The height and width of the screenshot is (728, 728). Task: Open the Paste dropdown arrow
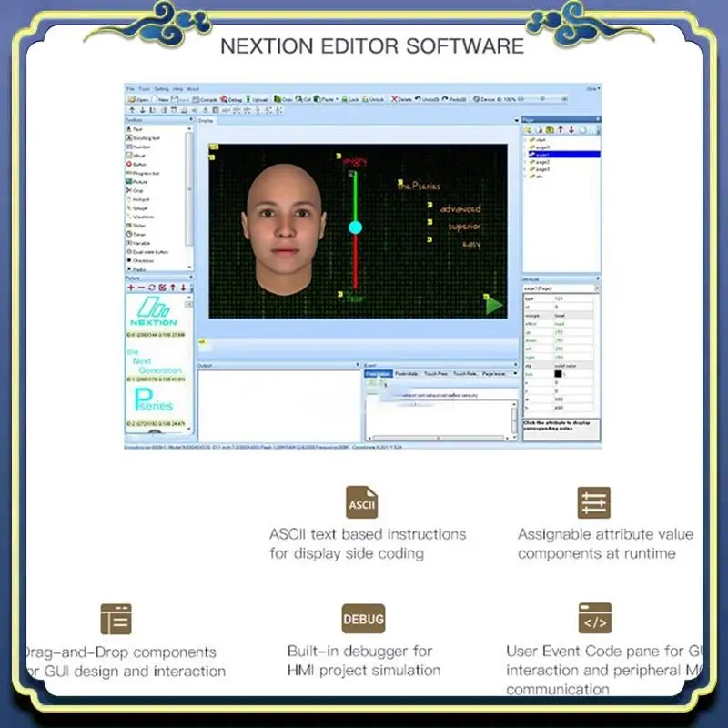(x=337, y=99)
